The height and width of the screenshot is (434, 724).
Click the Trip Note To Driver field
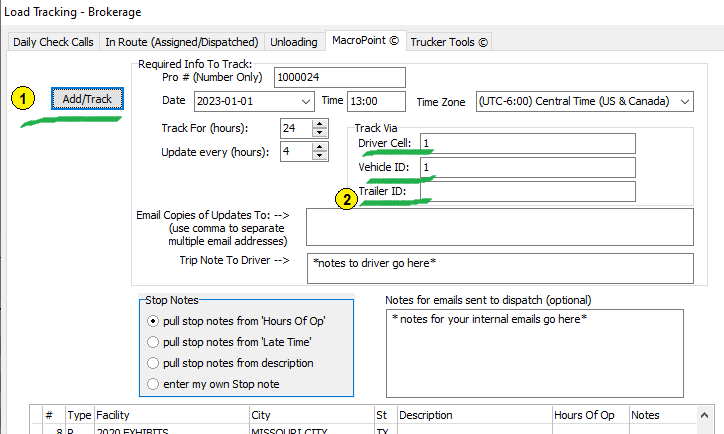pos(499,267)
